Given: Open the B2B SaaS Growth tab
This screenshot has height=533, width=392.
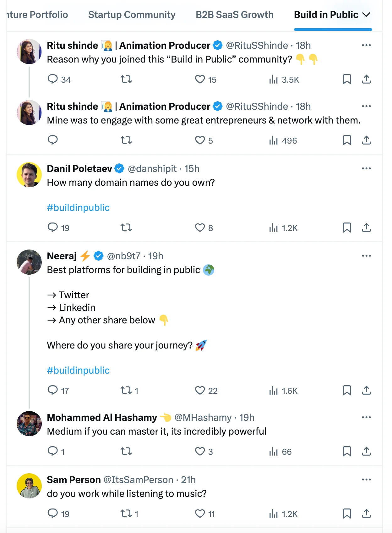Looking at the screenshot, I should (234, 15).
